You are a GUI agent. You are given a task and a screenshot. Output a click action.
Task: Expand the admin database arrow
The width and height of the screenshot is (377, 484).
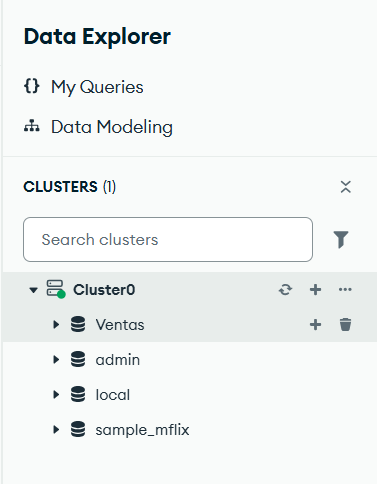pyautogui.click(x=56, y=359)
